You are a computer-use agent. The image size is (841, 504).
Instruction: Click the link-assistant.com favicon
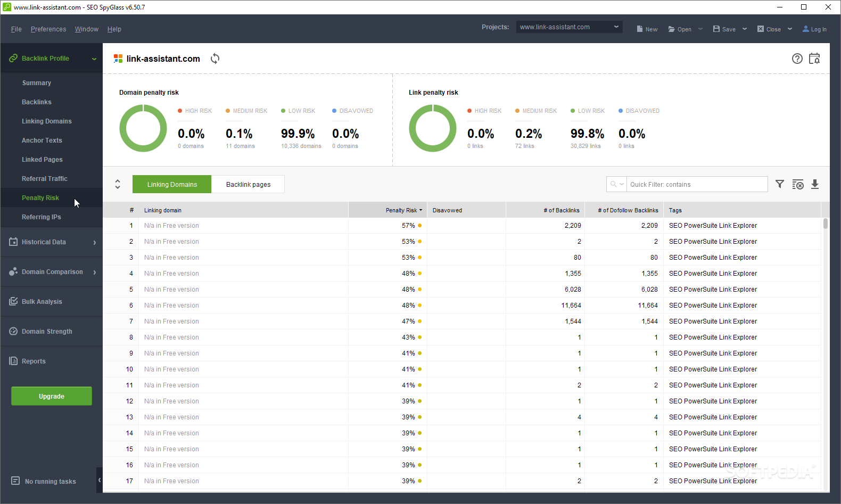(118, 59)
